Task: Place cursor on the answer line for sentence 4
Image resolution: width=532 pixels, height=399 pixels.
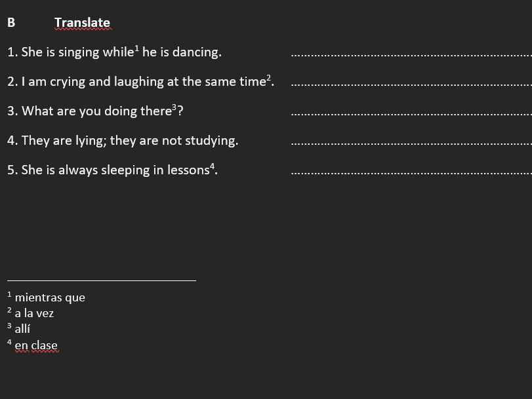Action: (x=410, y=142)
